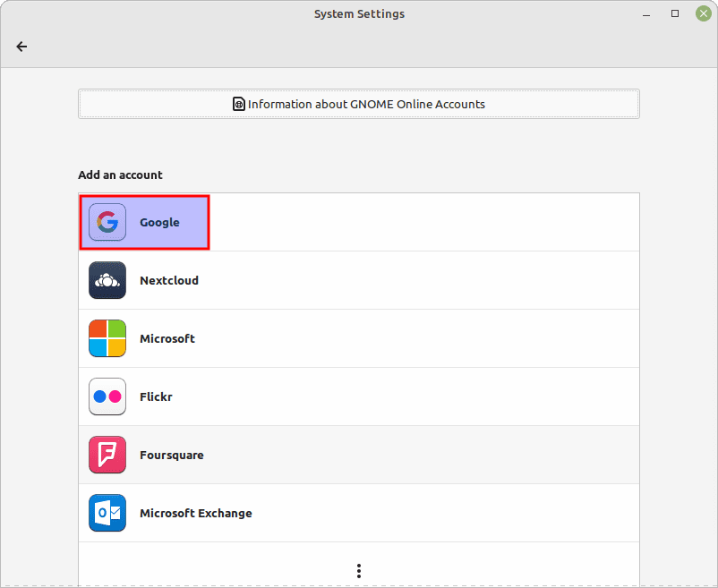
Task: Click the Flickr two-dot icon
Action: click(107, 396)
